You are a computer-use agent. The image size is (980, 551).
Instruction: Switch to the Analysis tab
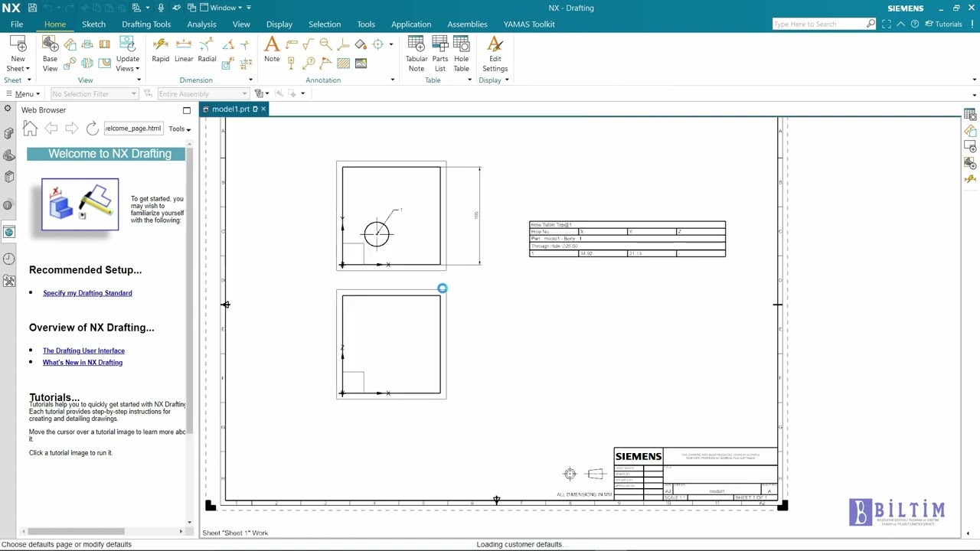(201, 24)
